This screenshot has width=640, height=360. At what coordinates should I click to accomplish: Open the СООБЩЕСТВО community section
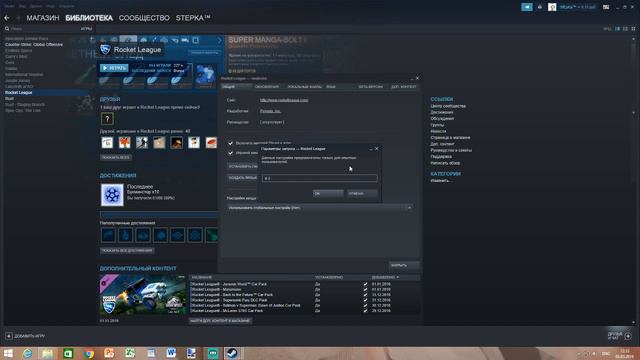coord(144,18)
